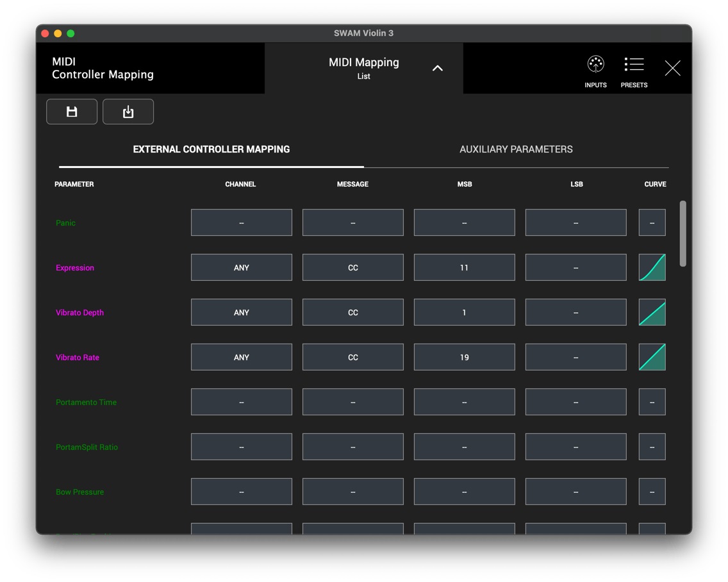Open the Expression curve thumbnail
728x582 pixels.
(652, 267)
